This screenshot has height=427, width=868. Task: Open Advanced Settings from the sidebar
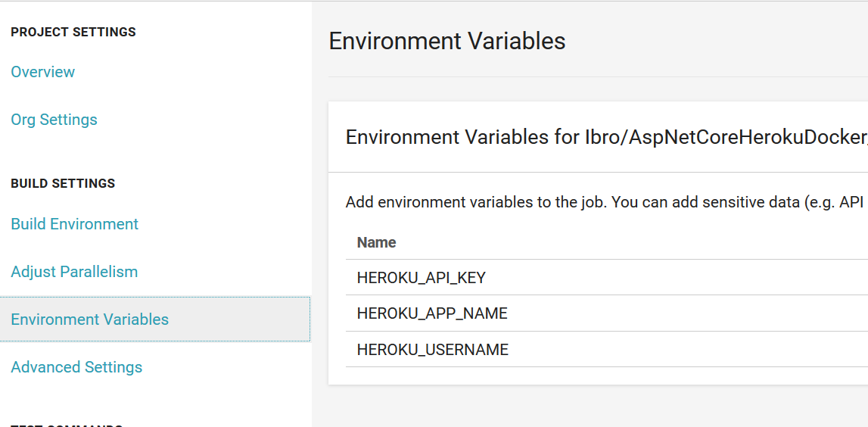(76, 367)
